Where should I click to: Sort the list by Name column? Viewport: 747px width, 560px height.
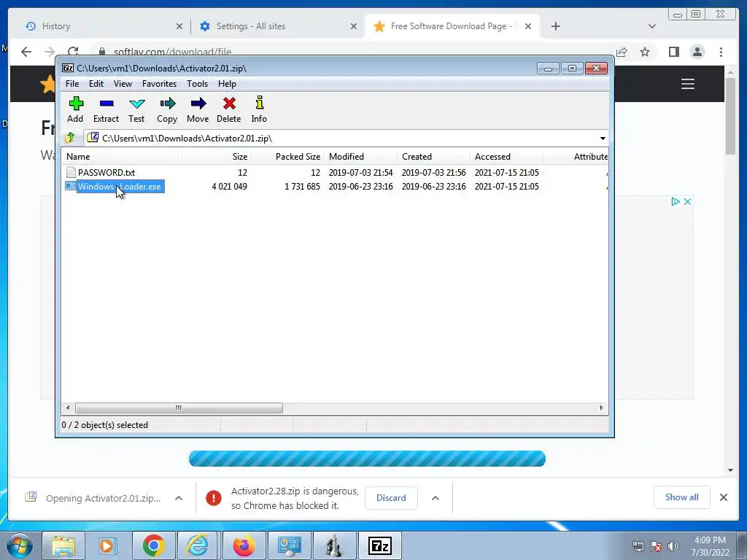point(120,157)
